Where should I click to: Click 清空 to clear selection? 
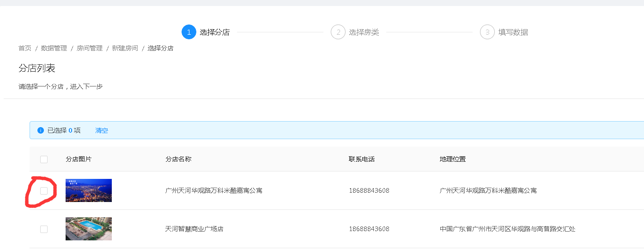point(102,130)
